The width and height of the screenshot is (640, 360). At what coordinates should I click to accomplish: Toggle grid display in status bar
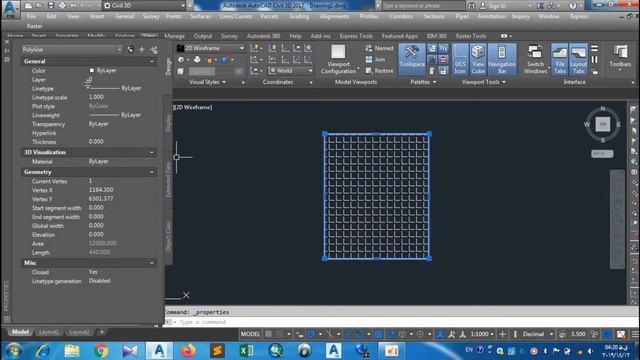click(x=269, y=334)
